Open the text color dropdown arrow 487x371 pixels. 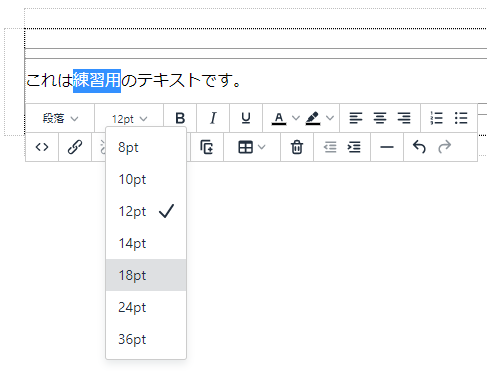click(x=296, y=118)
